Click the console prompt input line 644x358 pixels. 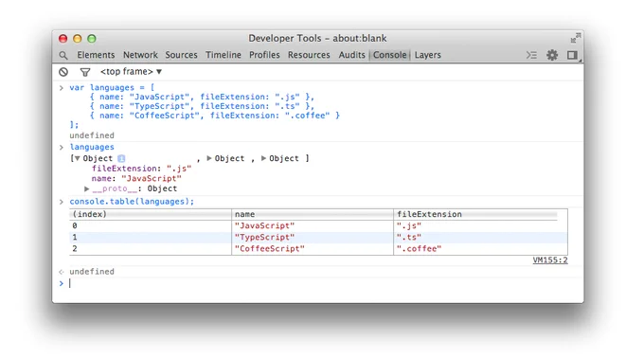pyautogui.click(x=320, y=284)
